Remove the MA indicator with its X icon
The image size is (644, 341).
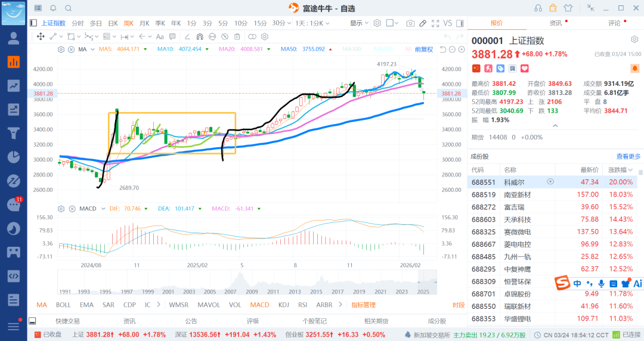click(x=71, y=49)
